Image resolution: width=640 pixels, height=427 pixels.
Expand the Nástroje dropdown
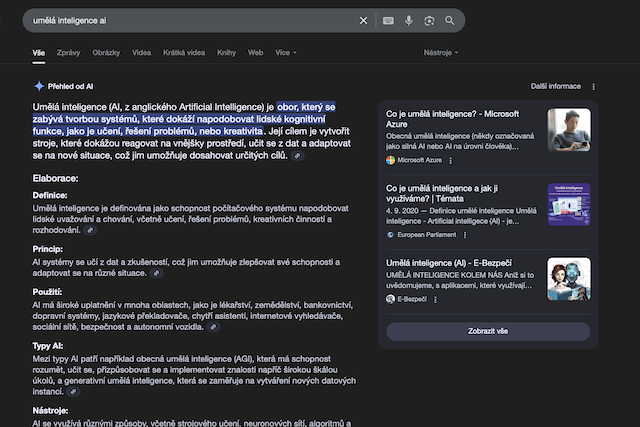(x=441, y=53)
